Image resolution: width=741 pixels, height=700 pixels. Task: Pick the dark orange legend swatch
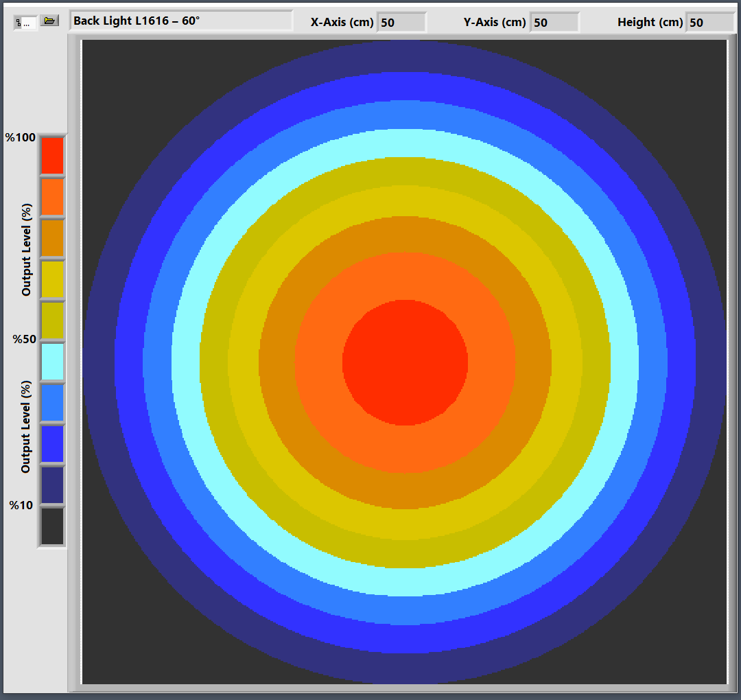click(x=52, y=238)
